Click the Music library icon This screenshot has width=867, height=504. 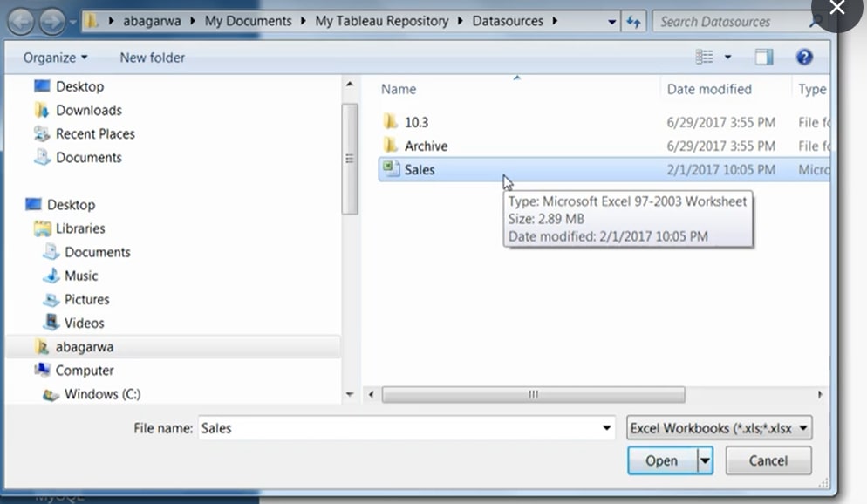coord(51,276)
